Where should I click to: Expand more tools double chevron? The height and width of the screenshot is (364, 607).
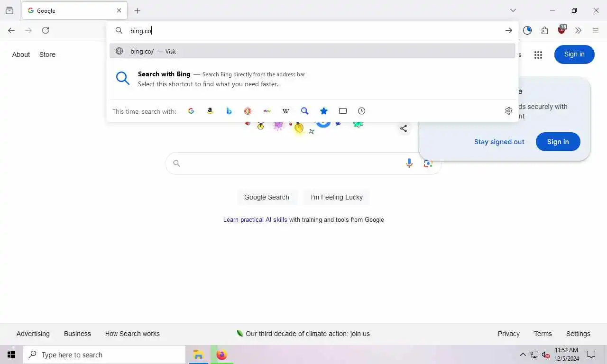tap(578, 30)
